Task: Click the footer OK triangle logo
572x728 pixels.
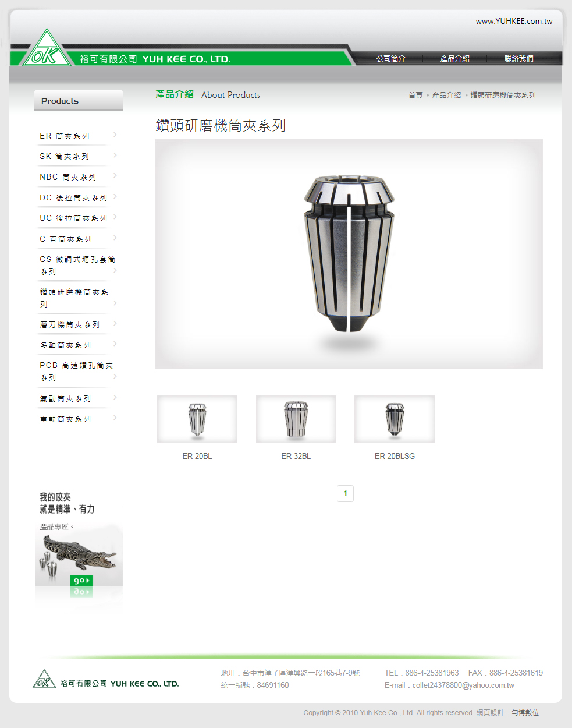Action: point(44,679)
